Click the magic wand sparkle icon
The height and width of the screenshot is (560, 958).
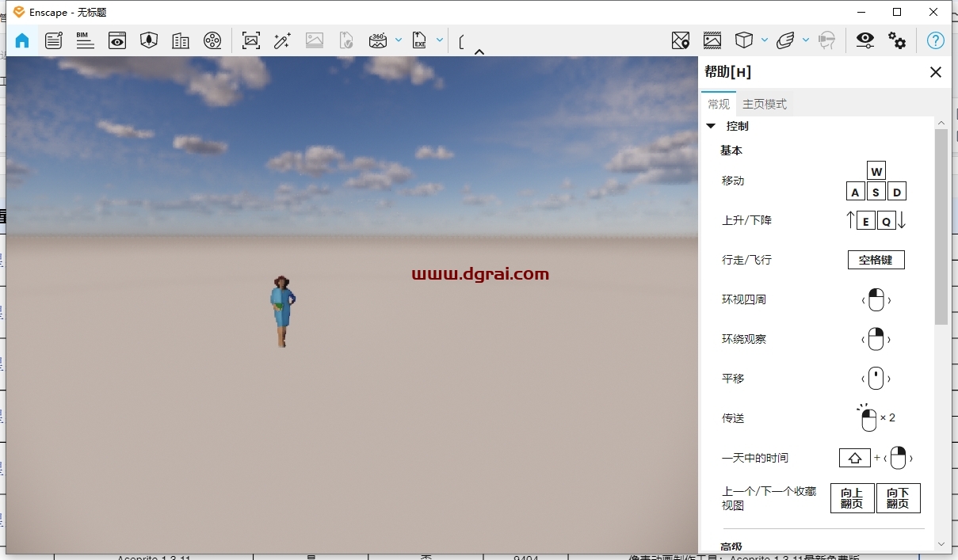click(283, 40)
